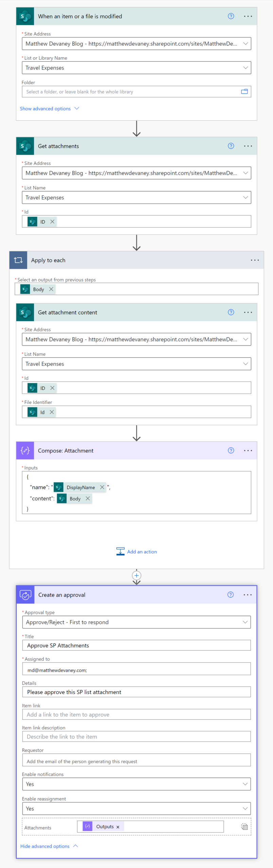Open the Apply to each options menu
Screen dimensions: 273x868
pos(255,260)
